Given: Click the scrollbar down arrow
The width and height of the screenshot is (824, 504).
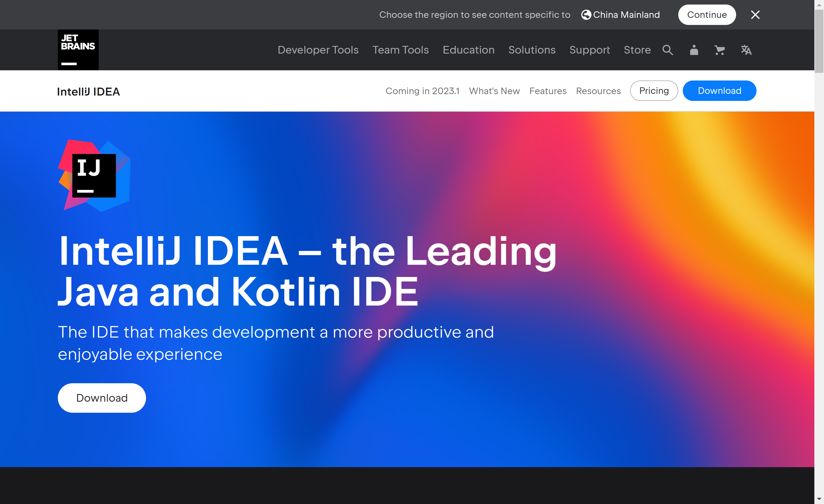Looking at the screenshot, I should tap(819, 499).
